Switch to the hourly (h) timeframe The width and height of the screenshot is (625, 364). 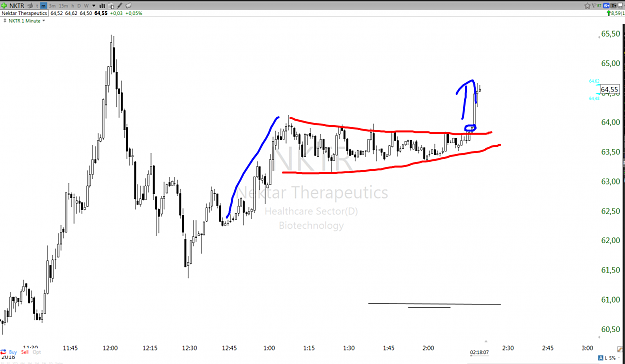(73, 6)
